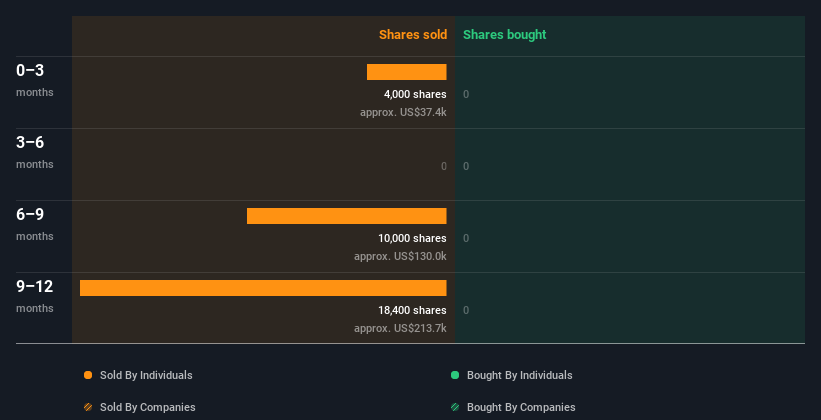Click the orange bar for 0–3 months
Viewport: 821px width, 420px height.
(x=406, y=72)
